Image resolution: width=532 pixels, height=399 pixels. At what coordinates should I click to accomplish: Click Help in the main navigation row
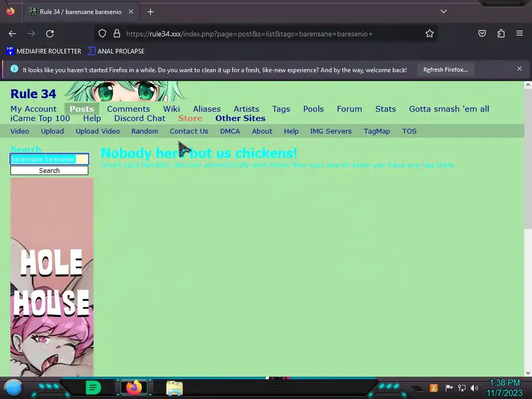(92, 118)
